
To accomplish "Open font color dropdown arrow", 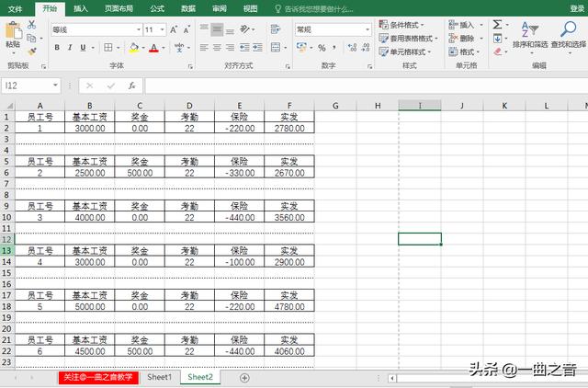I will (x=164, y=48).
